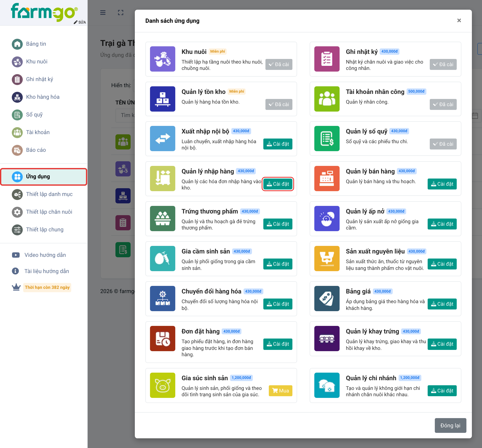This screenshot has height=448, width=482.
Task: Click the Ghi nhật ký purple clipboard icon
Action: tap(327, 59)
